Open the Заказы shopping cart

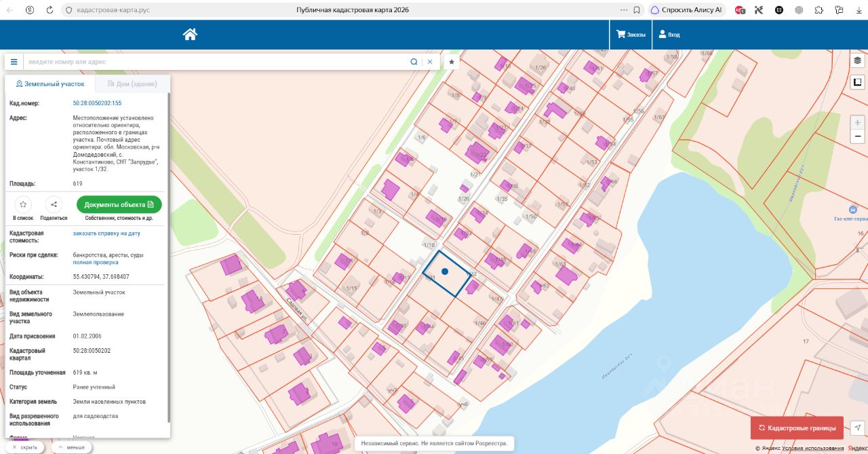click(x=631, y=35)
